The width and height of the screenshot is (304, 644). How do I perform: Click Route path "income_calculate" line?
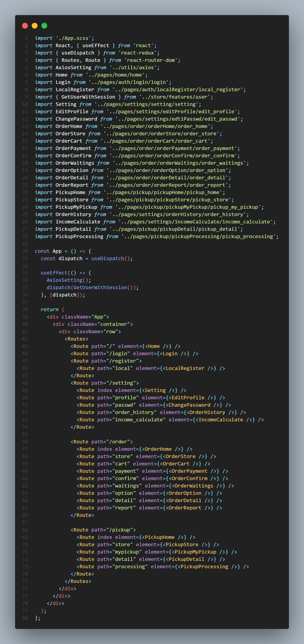tap(170, 420)
